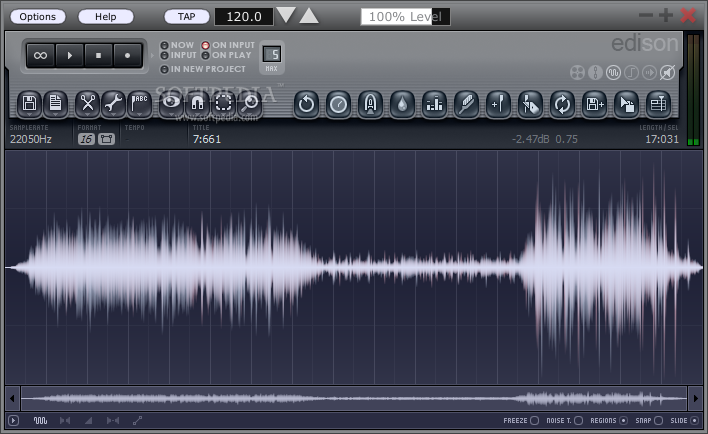Image resolution: width=708 pixels, height=434 pixels.
Task: Open the equalizer bars icon
Action: [434, 105]
